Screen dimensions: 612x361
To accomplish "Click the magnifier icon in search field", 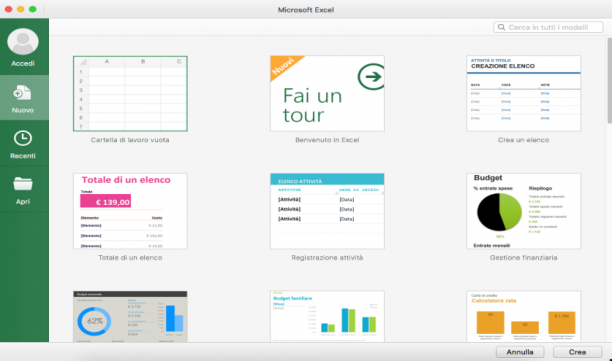I will (501, 27).
